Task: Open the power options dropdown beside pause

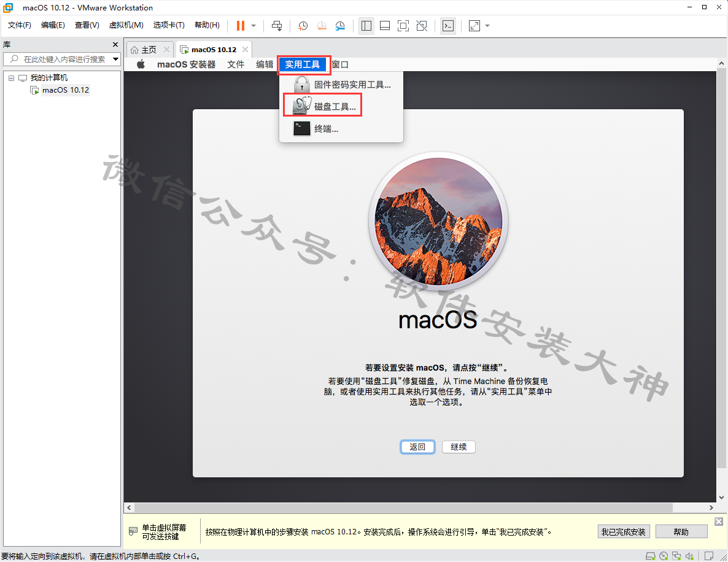Action: 254,26
